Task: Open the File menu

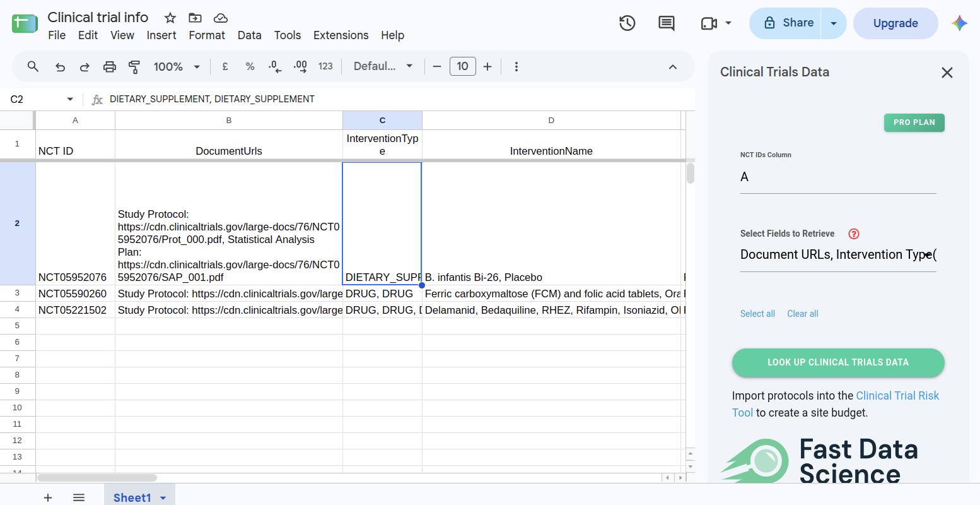Action: click(57, 35)
